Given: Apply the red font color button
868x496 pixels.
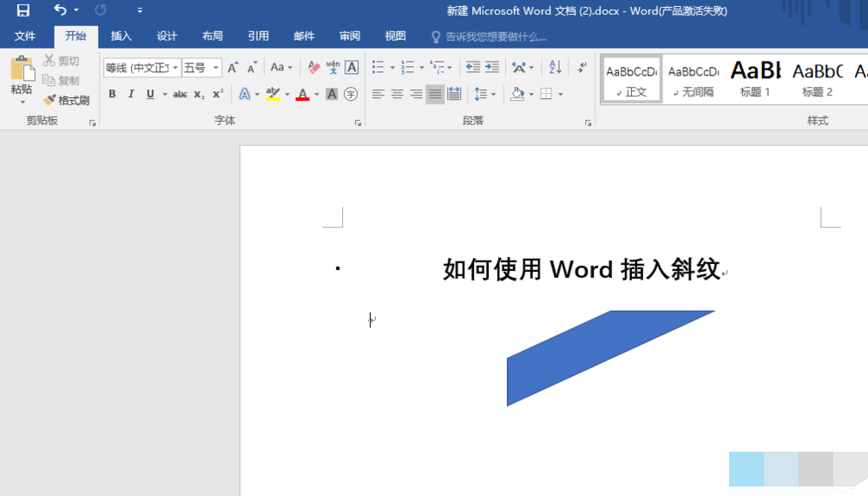Looking at the screenshot, I should point(302,94).
